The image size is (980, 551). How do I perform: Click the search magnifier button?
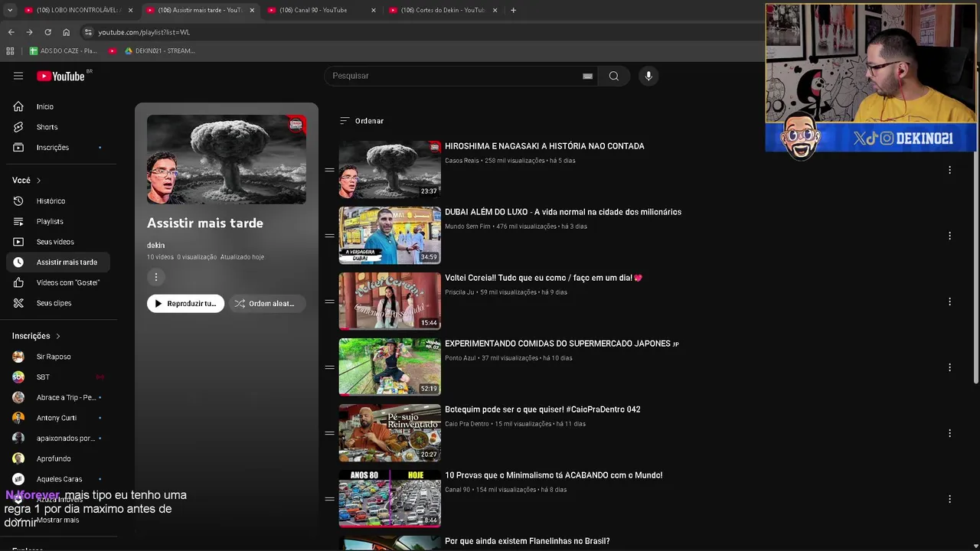[x=613, y=76]
